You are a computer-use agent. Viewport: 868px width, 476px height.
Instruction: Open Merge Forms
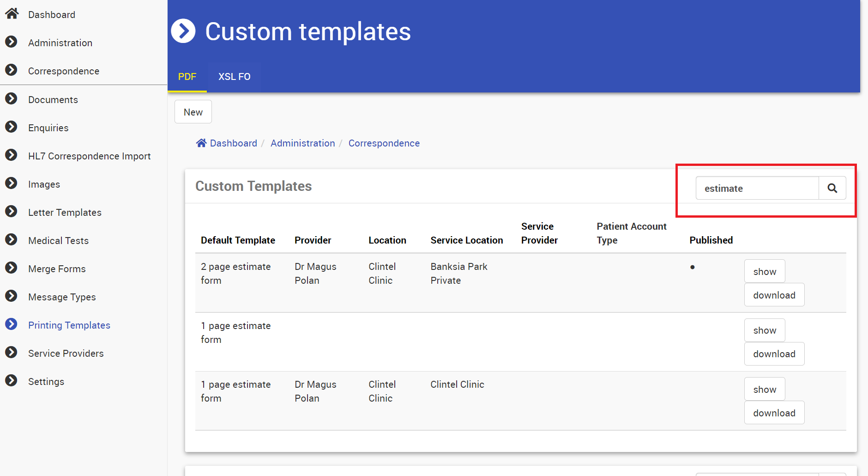coord(57,269)
